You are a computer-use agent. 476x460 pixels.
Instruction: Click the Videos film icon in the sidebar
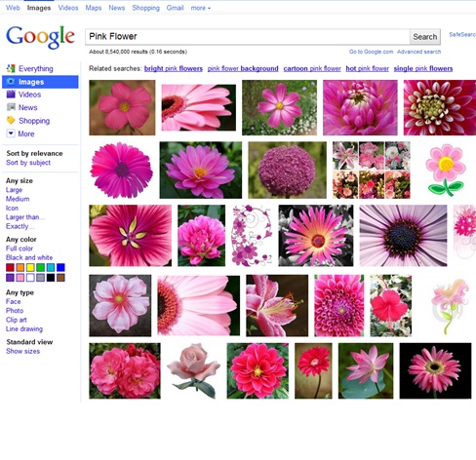pyautogui.click(x=11, y=95)
